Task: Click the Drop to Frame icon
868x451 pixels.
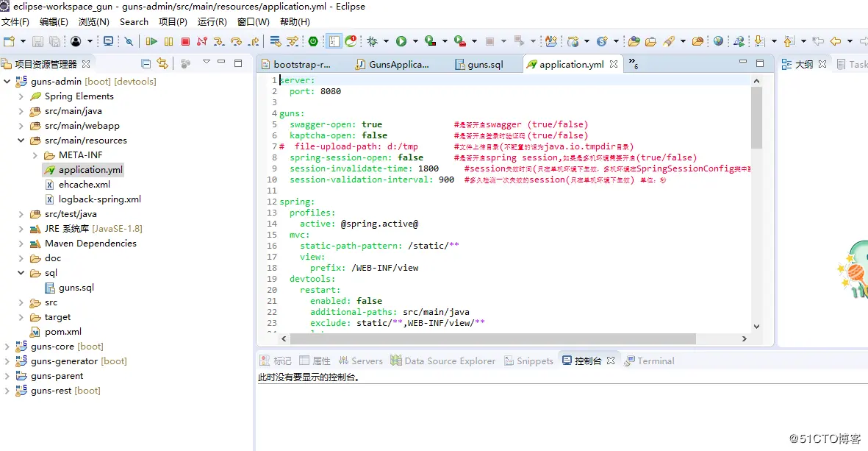Action: 275,41
